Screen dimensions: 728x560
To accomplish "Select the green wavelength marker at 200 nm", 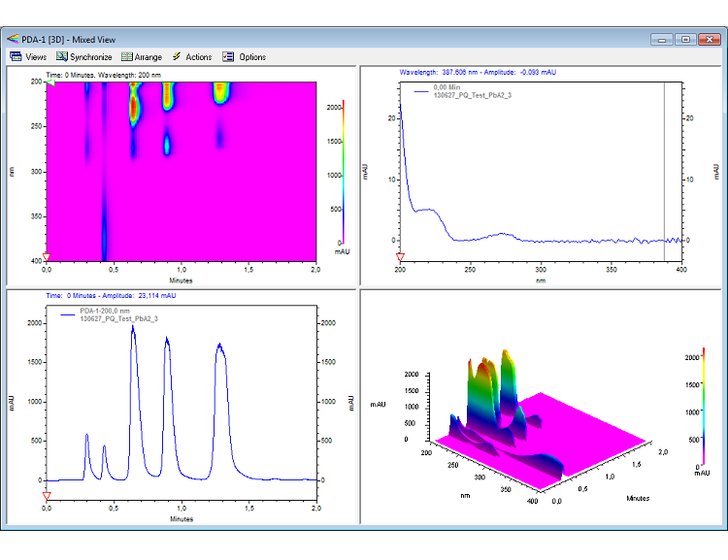I will [x=50, y=83].
